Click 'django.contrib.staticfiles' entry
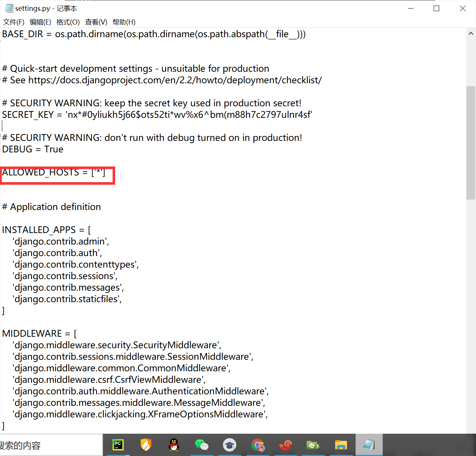Image resolution: width=476 pixels, height=456 pixels. pos(67,299)
